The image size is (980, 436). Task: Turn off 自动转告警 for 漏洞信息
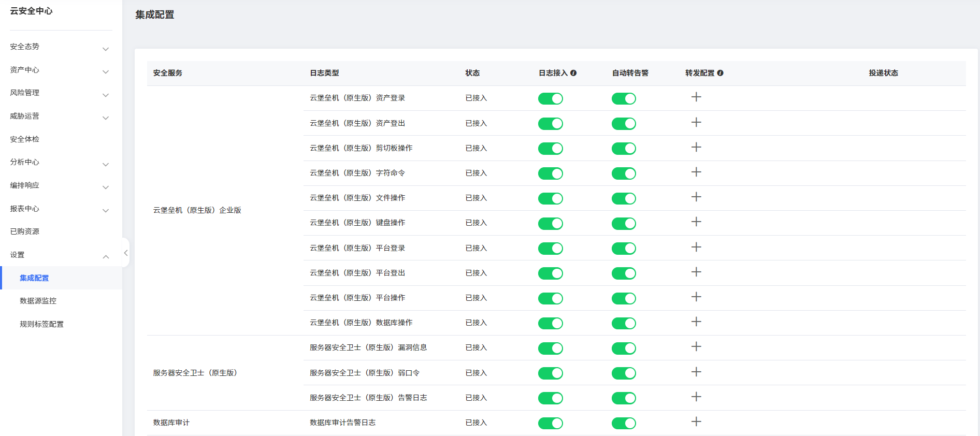pos(624,348)
